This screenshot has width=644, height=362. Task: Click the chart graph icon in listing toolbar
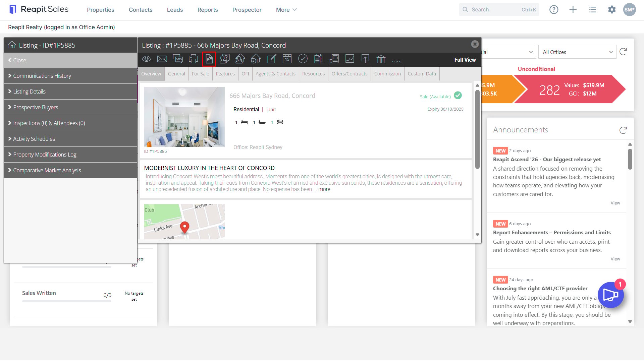coord(350,59)
